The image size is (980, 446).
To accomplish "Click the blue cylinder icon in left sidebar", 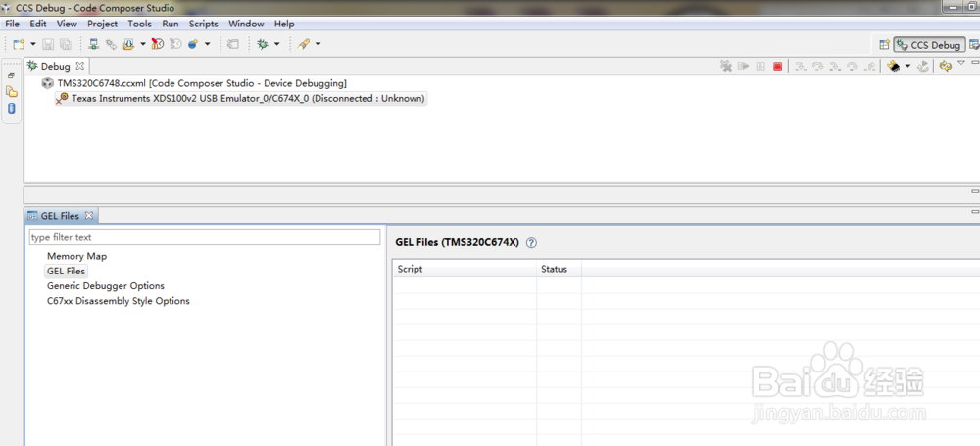I will (x=11, y=108).
